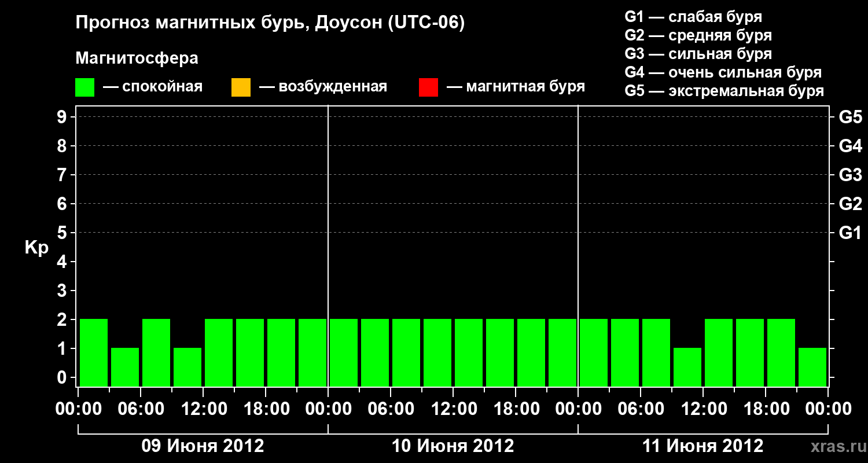Click the '18:00' time label above 11 Июня
The height and width of the screenshot is (463, 868).
766,409
